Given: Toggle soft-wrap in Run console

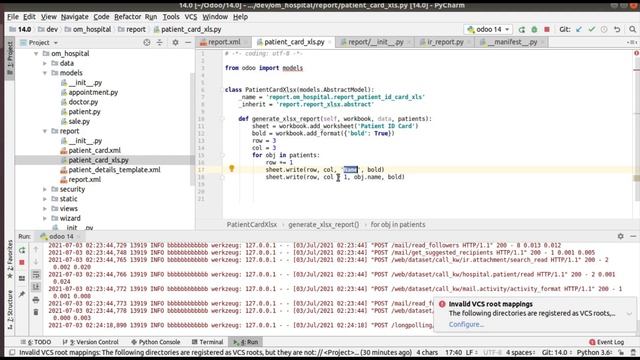Looking at the screenshot, I should coord(36,275).
